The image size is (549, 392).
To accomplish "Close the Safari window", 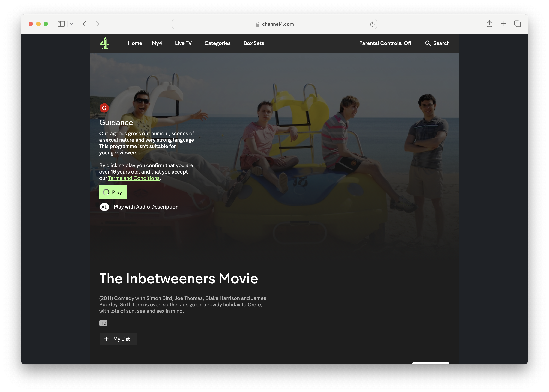I will (31, 24).
